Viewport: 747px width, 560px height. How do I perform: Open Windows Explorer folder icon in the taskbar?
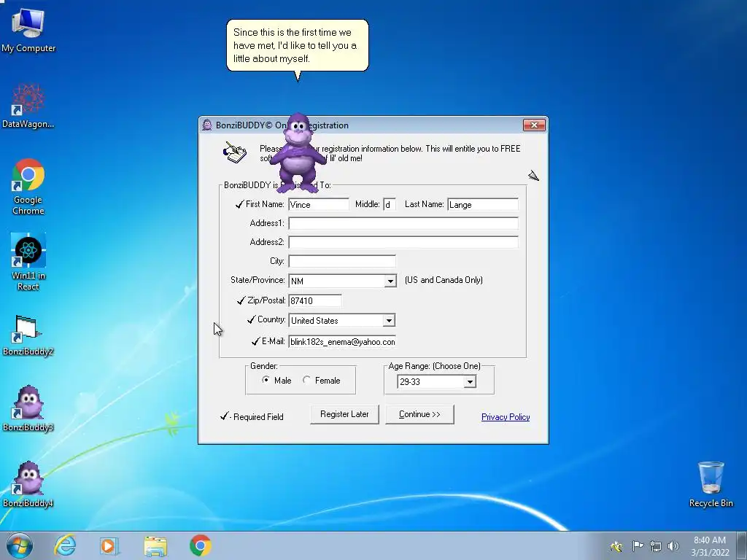click(x=155, y=545)
